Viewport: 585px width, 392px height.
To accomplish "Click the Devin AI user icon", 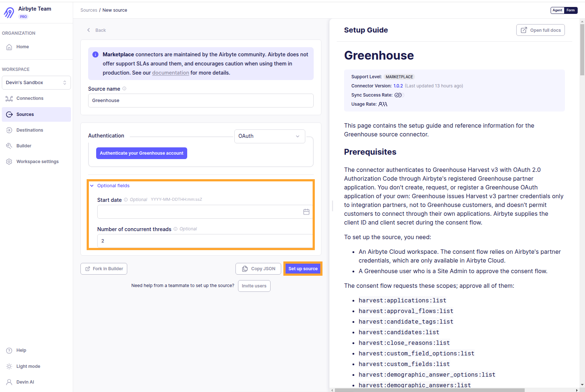I will click(x=9, y=382).
